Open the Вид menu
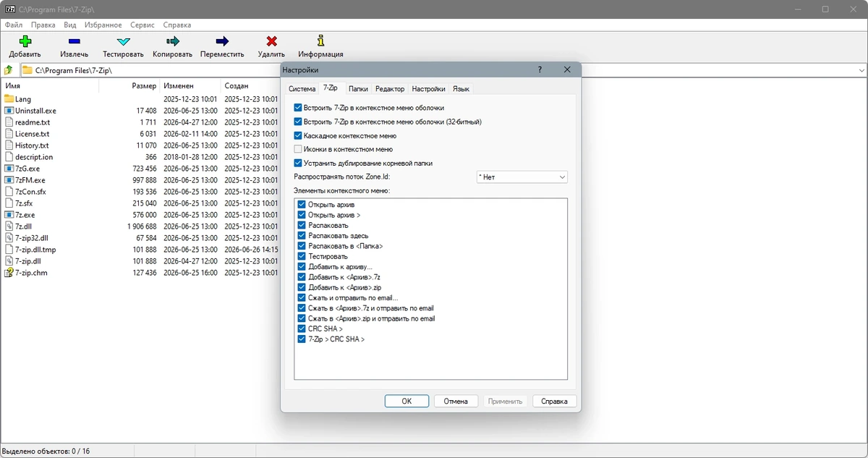This screenshot has width=868, height=458. tap(70, 25)
